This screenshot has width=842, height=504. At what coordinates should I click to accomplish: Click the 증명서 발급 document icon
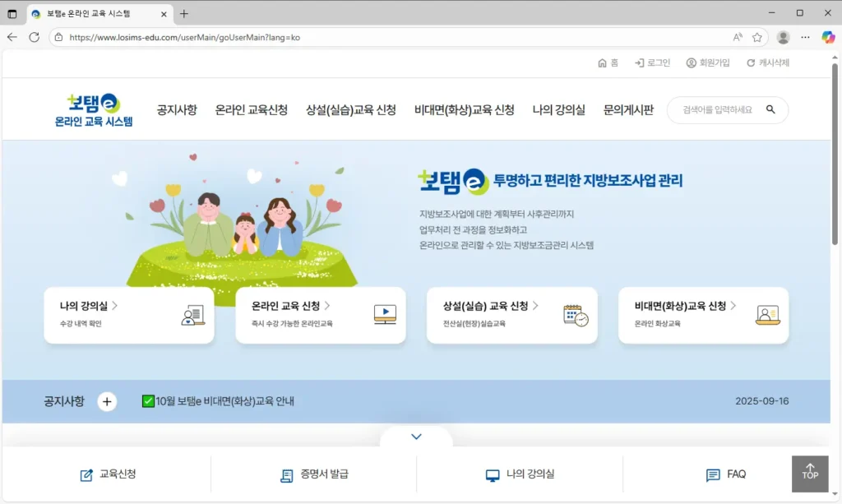287,474
